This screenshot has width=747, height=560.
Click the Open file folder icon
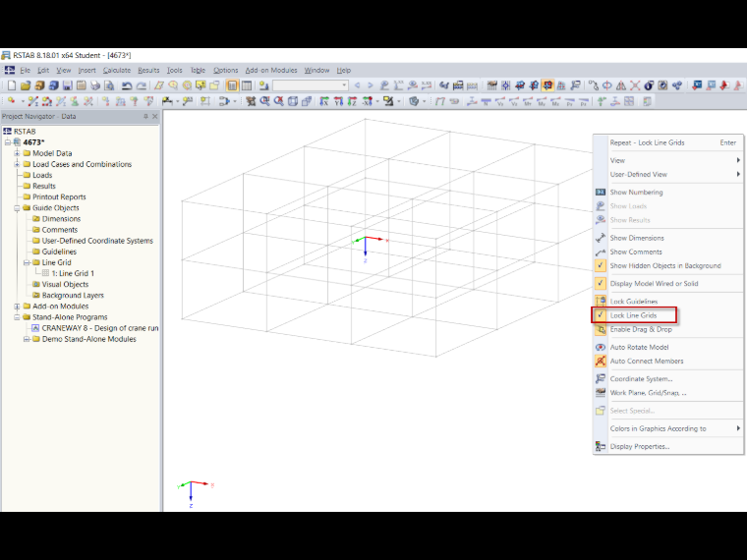click(26, 85)
